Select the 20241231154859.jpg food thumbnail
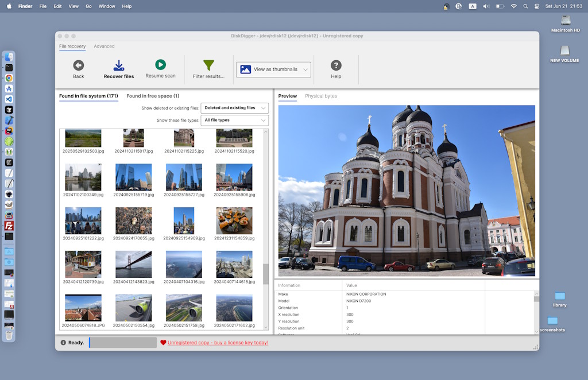Screen dimensions: 588x380 point(234,220)
